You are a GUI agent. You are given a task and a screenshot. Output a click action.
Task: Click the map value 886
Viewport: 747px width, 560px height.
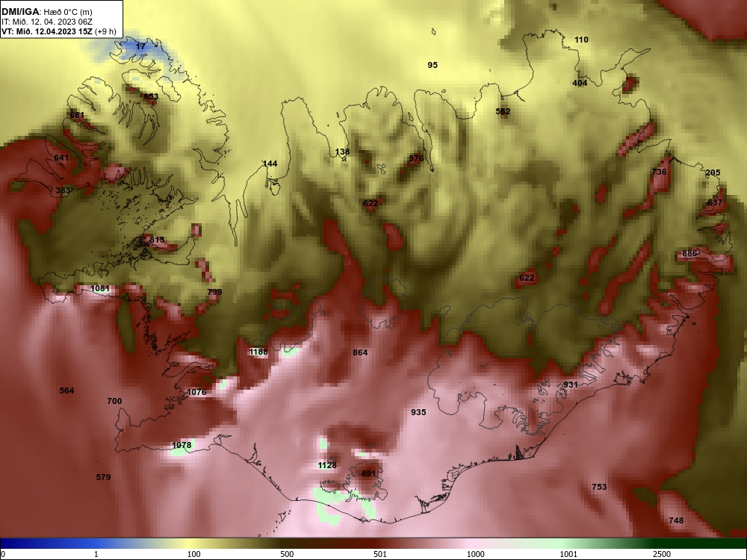pyautogui.click(x=689, y=253)
